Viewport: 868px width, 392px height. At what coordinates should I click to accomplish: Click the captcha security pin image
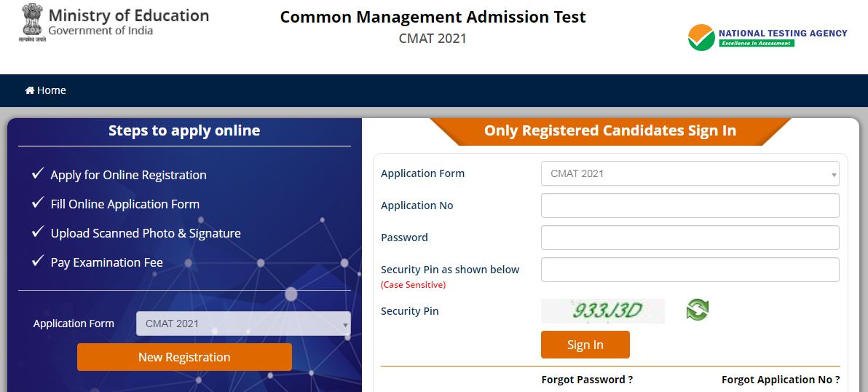pyautogui.click(x=602, y=311)
